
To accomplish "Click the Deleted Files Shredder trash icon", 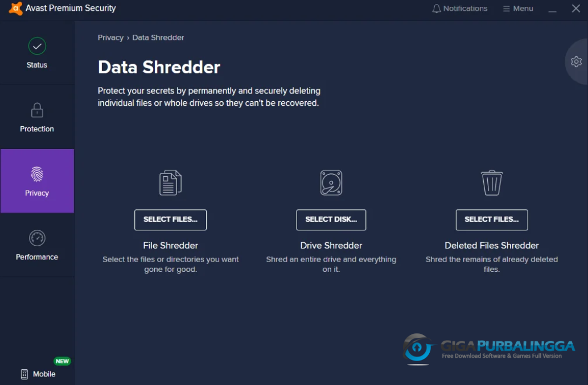I will point(492,183).
